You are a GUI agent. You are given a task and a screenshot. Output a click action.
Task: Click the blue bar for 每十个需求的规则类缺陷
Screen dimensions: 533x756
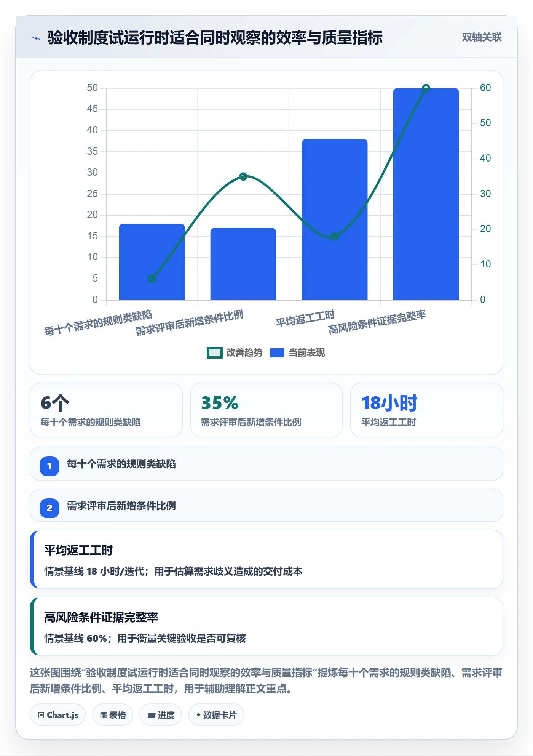point(152,262)
